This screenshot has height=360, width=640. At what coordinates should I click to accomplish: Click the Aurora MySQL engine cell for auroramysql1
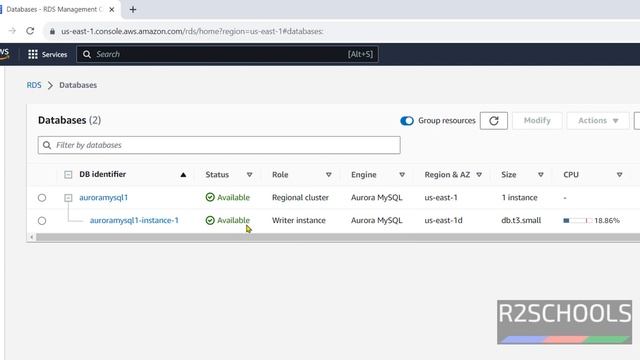pyautogui.click(x=377, y=198)
